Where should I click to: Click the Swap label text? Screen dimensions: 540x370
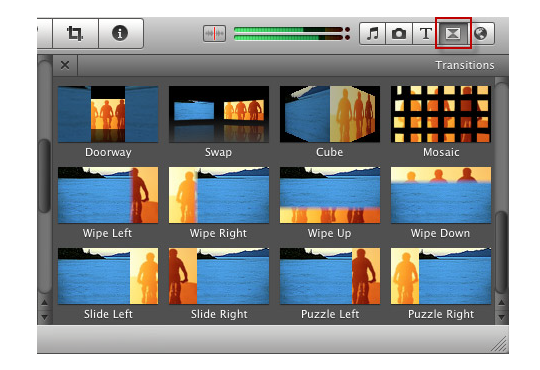[x=218, y=152]
